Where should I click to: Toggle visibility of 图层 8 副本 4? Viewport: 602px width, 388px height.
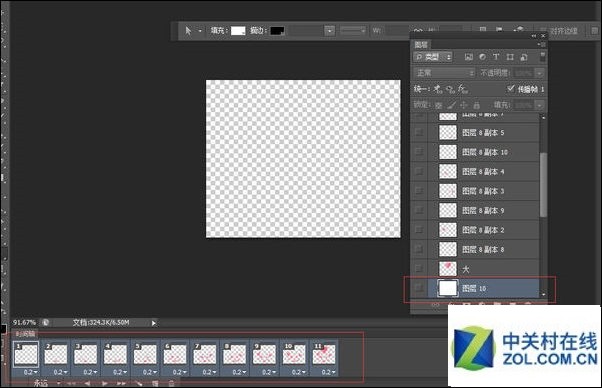[419, 172]
